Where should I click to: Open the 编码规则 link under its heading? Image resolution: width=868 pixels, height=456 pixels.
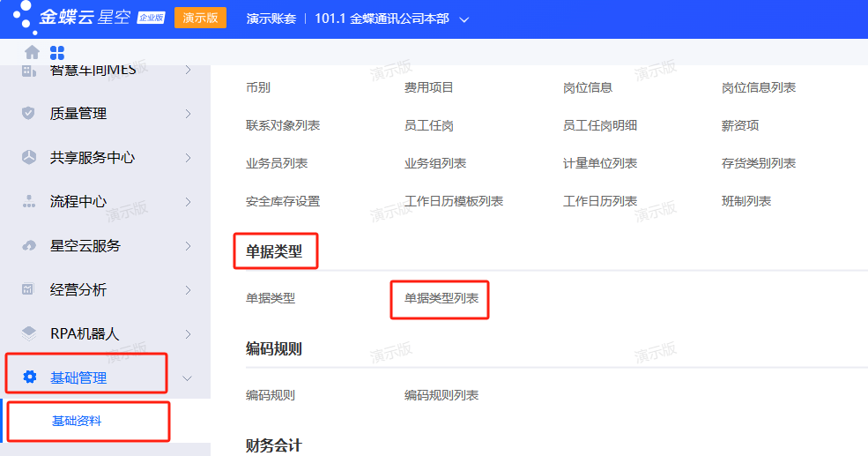(271, 395)
